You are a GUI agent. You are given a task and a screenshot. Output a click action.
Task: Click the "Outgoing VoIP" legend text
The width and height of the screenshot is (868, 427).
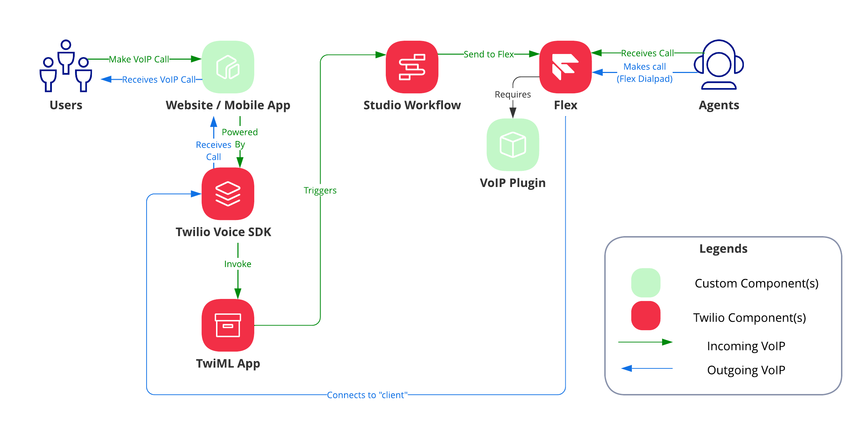tap(746, 371)
